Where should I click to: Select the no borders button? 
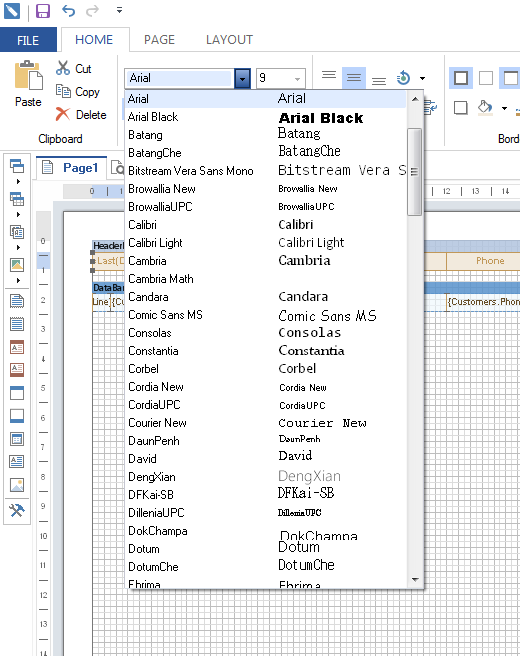(x=486, y=78)
